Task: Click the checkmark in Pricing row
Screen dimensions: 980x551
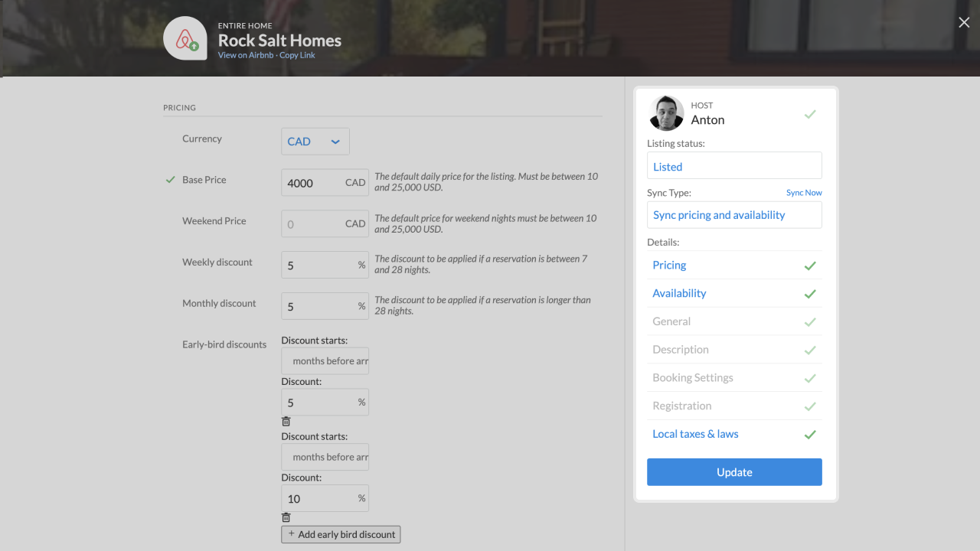Action: (x=810, y=266)
